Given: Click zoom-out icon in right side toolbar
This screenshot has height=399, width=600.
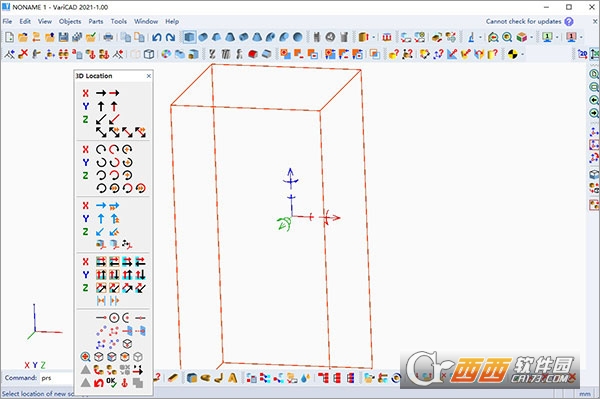Looking at the screenshot, I should [594, 87].
